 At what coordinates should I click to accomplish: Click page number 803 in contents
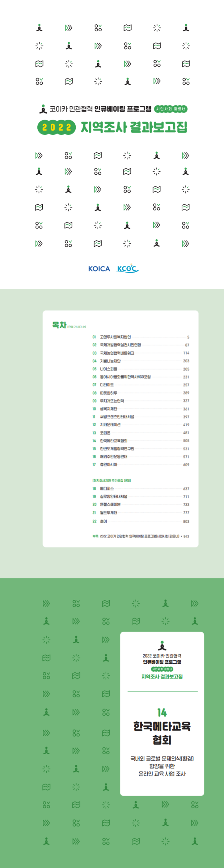pos(186,521)
